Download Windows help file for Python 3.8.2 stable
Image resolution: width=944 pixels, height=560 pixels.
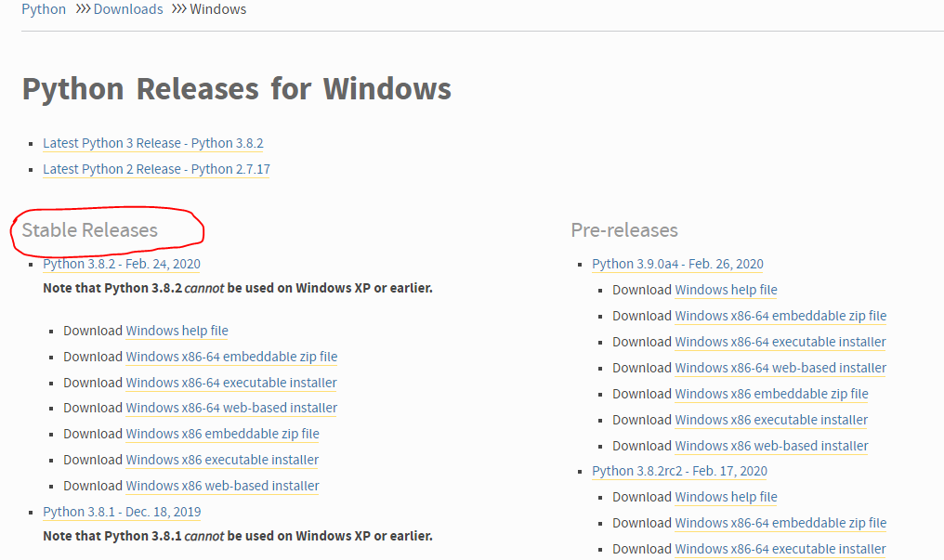tap(177, 331)
